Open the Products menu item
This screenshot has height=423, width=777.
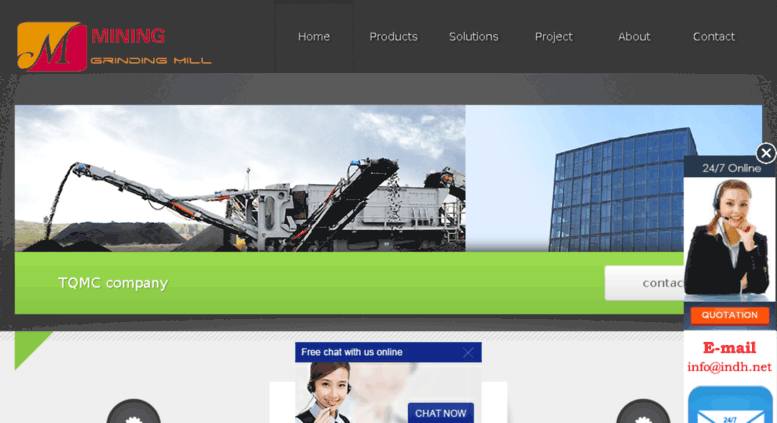click(393, 37)
